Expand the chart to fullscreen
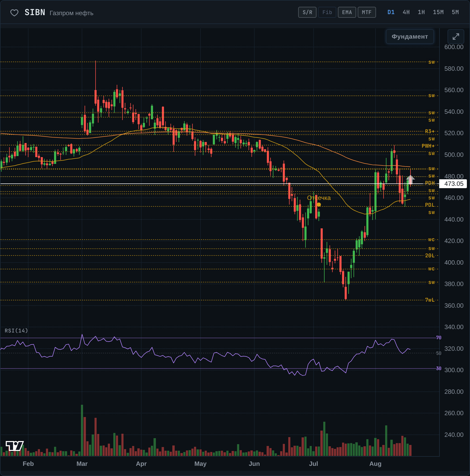470x476 pixels. 456,37
